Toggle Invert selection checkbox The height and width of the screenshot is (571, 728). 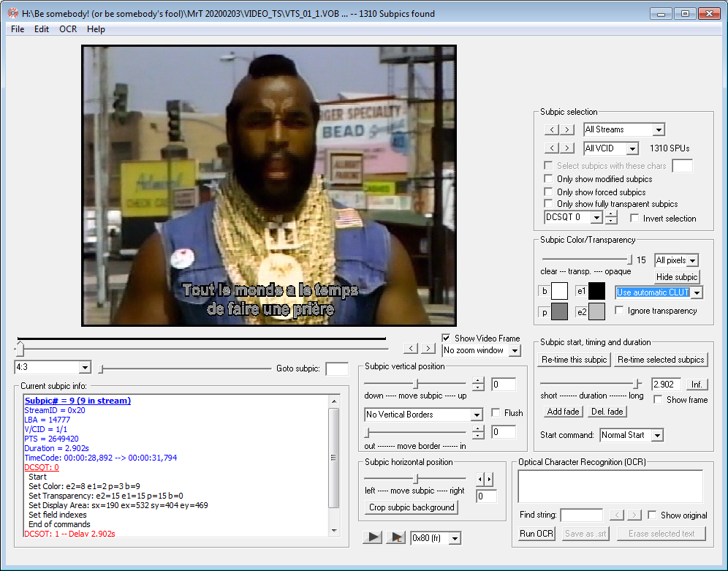click(x=634, y=218)
